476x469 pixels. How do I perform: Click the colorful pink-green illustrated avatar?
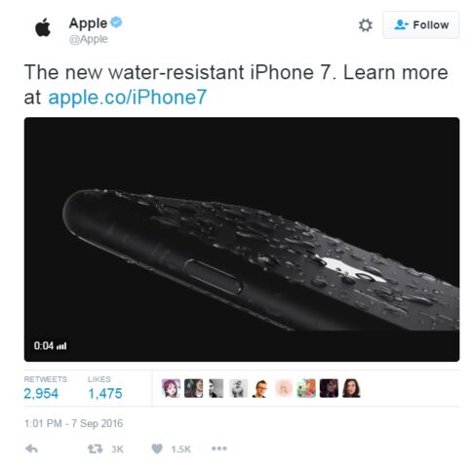pyautogui.click(x=306, y=388)
